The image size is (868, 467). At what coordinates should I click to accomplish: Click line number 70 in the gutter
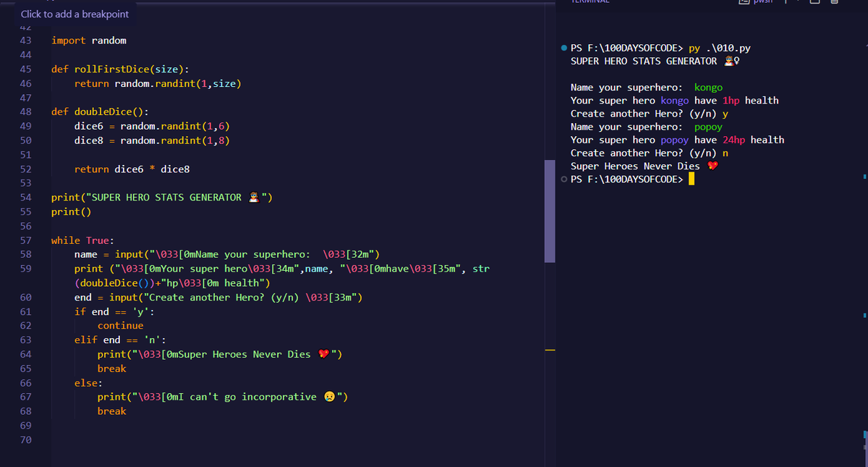[x=25, y=439]
